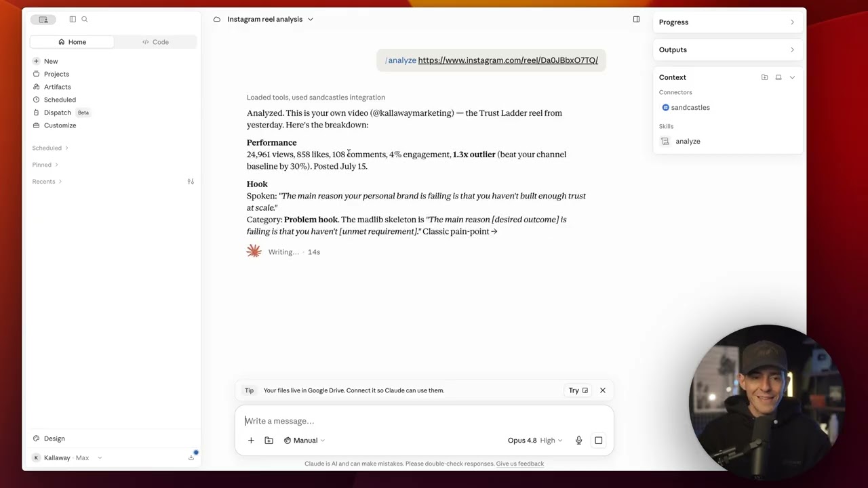Expand the Pinned section
The image size is (868, 488).
pyautogui.click(x=45, y=165)
